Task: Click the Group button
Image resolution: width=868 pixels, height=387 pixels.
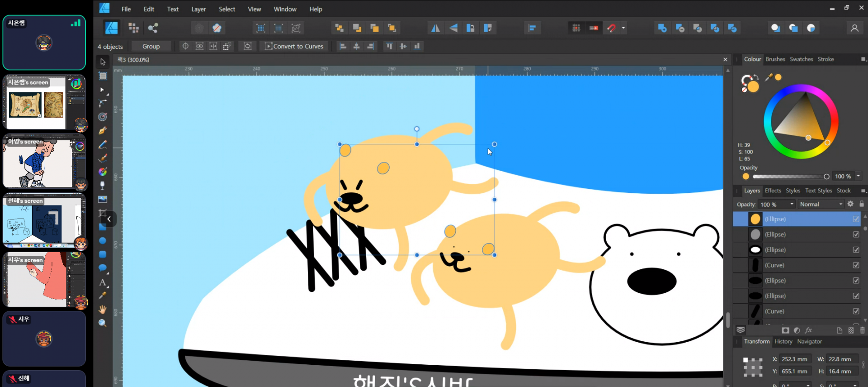Action: (151, 46)
